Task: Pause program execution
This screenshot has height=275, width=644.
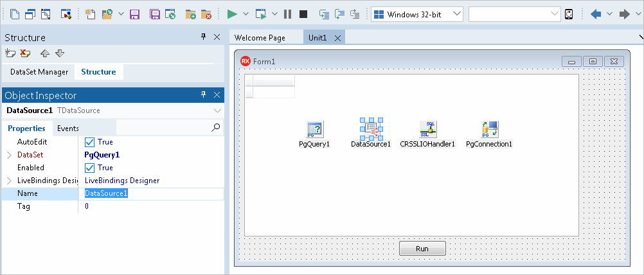Action: 287,14
